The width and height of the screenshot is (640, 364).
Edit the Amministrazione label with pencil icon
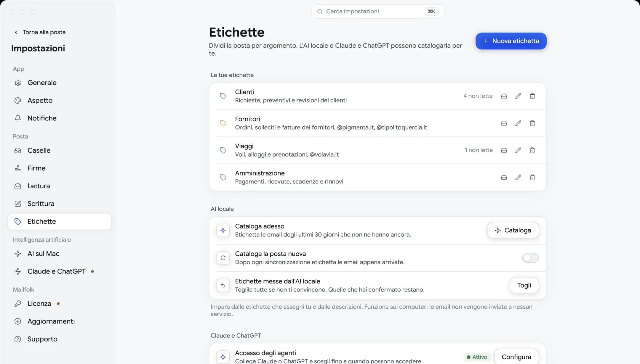click(x=518, y=177)
